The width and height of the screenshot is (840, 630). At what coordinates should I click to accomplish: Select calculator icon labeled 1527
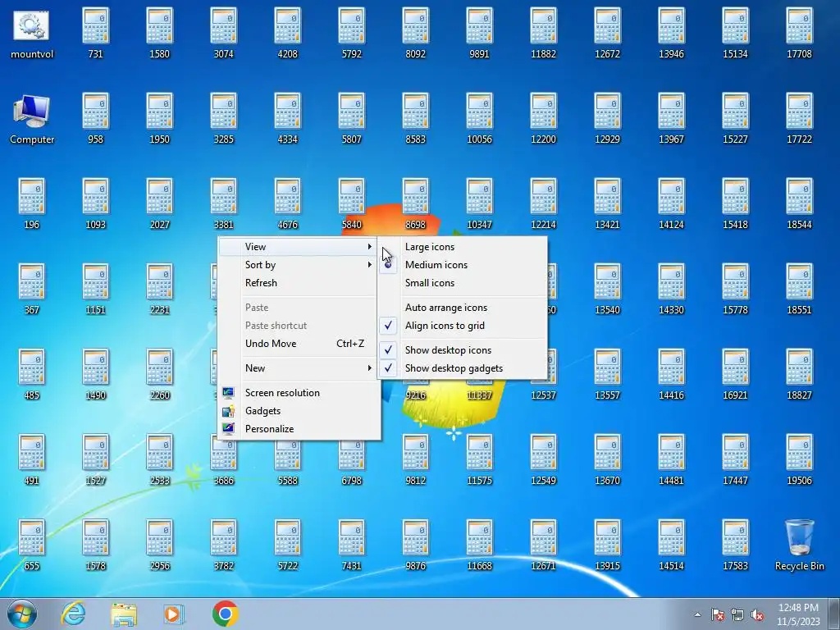95,459
